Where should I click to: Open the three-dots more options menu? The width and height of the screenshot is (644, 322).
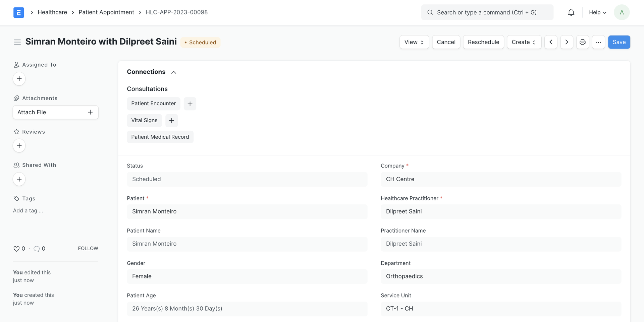(x=598, y=42)
